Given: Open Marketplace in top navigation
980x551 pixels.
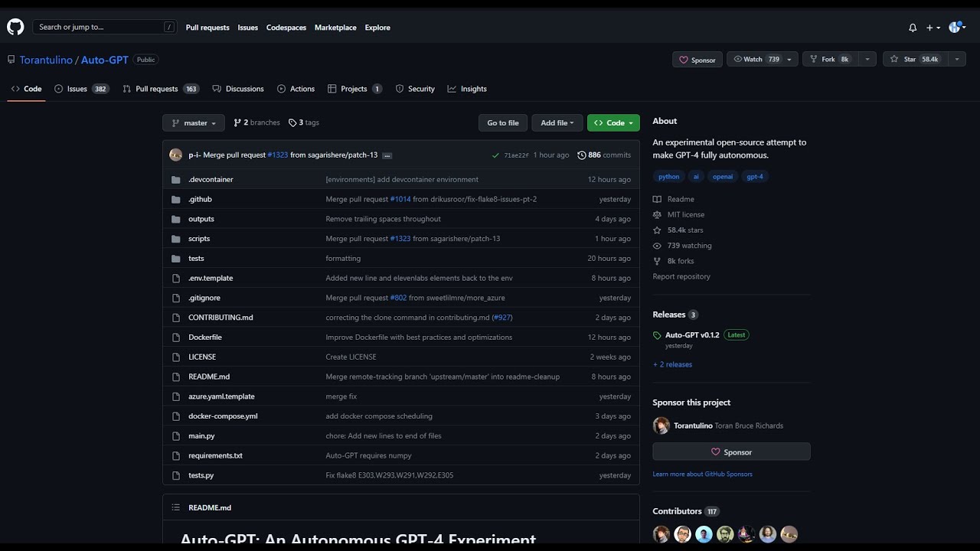Looking at the screenshot, I should click(335, 28).
